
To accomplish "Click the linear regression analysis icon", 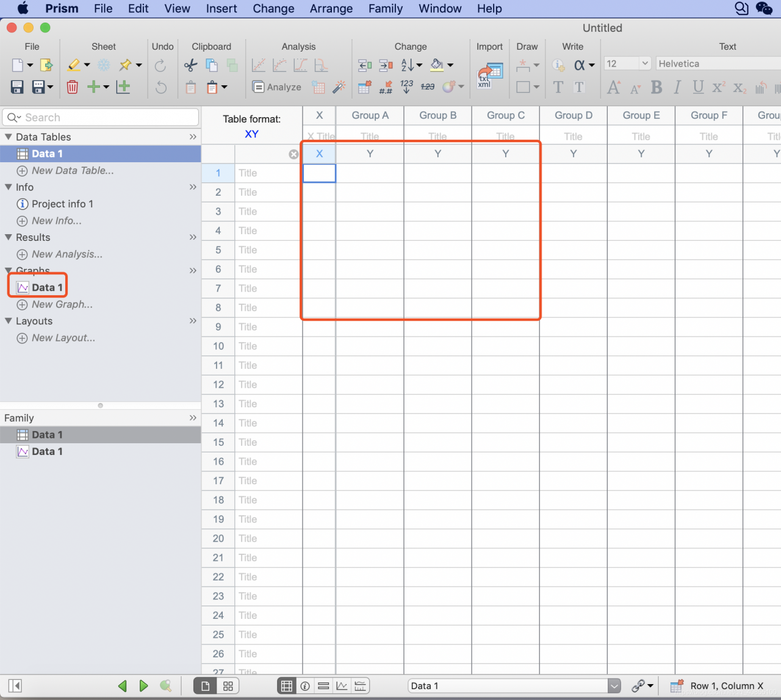I will click(259, 65).
